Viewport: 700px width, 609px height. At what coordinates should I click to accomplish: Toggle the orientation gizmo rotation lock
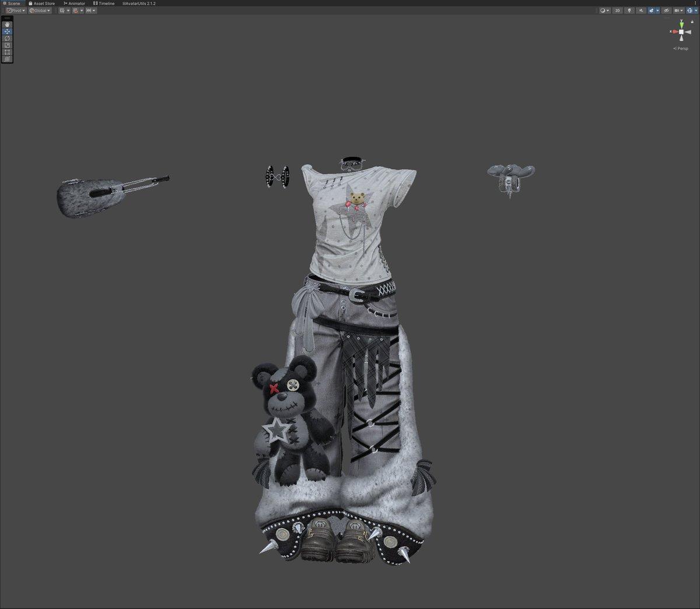pyautogui.click(x=692, y=22)
